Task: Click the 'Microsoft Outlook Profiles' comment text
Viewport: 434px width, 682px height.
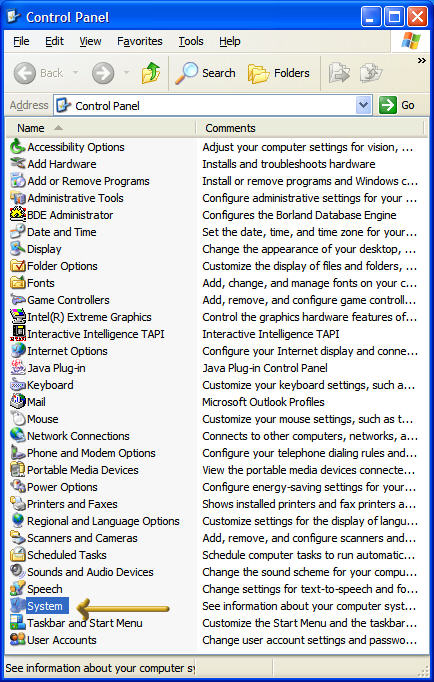Action: point(263,402)
